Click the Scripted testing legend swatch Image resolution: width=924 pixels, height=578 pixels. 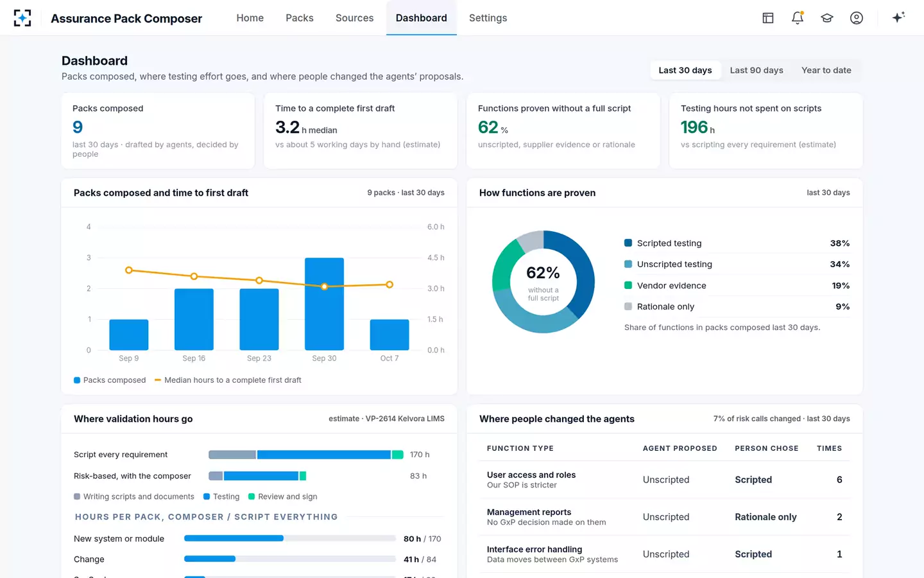628,243
